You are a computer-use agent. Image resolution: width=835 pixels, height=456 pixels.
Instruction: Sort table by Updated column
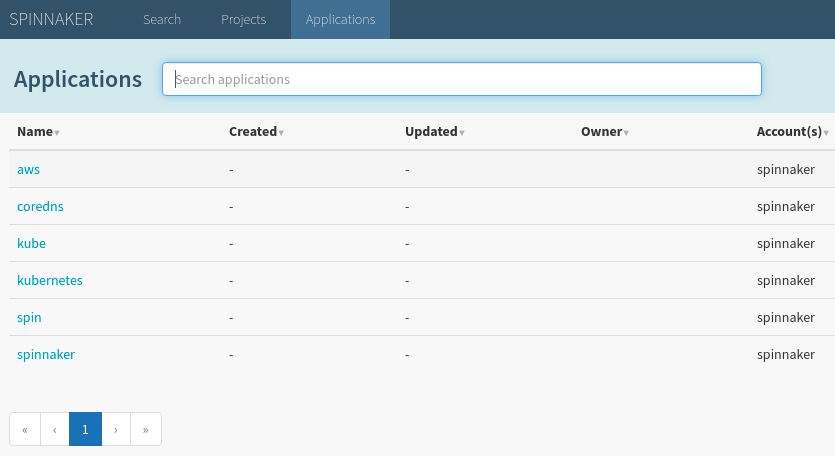(x=433, y=131)
